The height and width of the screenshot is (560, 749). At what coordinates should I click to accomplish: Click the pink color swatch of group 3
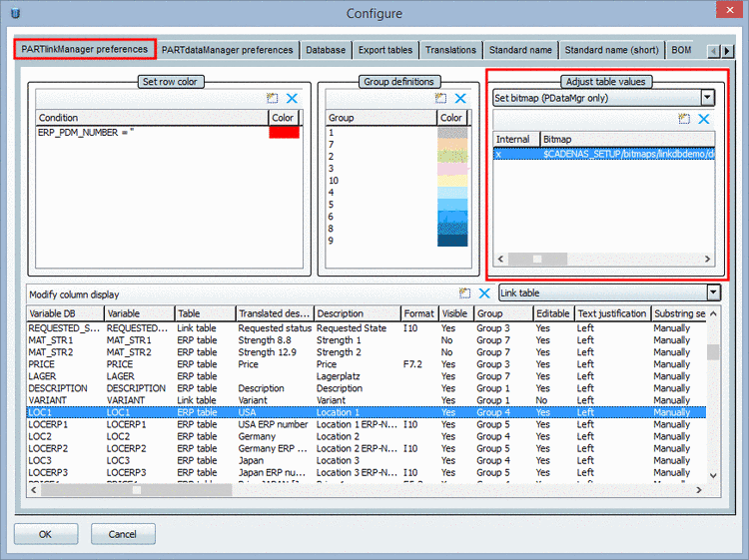(452, 169)
